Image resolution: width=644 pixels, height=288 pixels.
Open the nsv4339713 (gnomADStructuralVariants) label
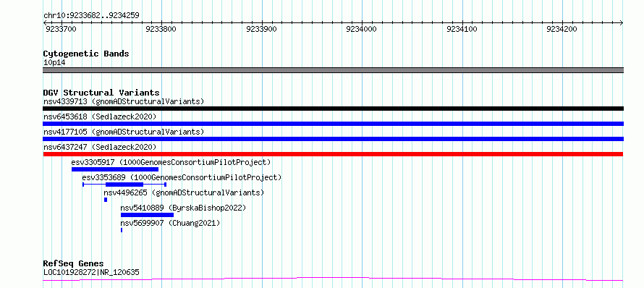pyautogui.click(x=124, y=101)
